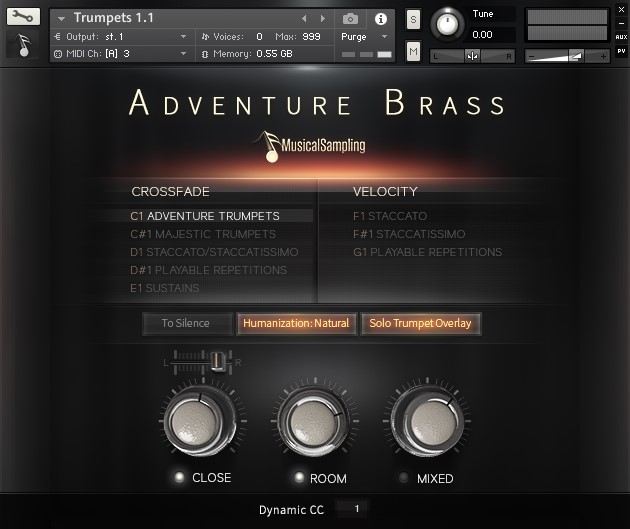Image resolution: width=630 pixels, height=529 pixels.
Task: Click the To Silence button
Action: (x=185, y=323)
